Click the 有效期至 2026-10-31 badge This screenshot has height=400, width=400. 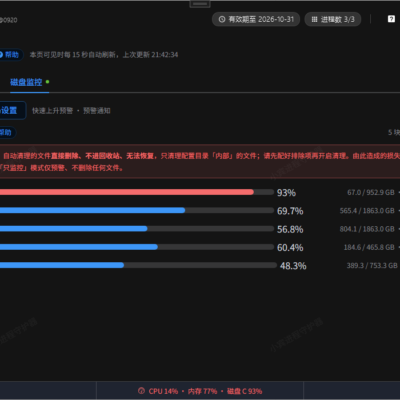[256, 19]
